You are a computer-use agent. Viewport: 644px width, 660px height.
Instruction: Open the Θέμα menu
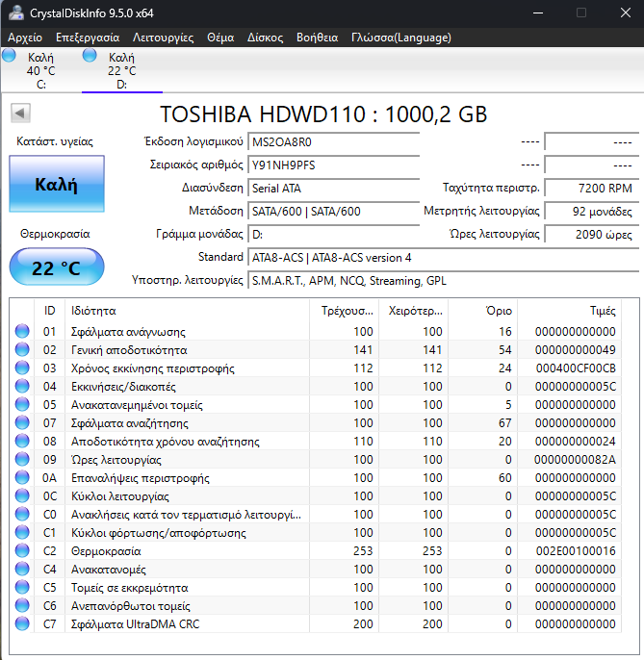tap(220, 38)
